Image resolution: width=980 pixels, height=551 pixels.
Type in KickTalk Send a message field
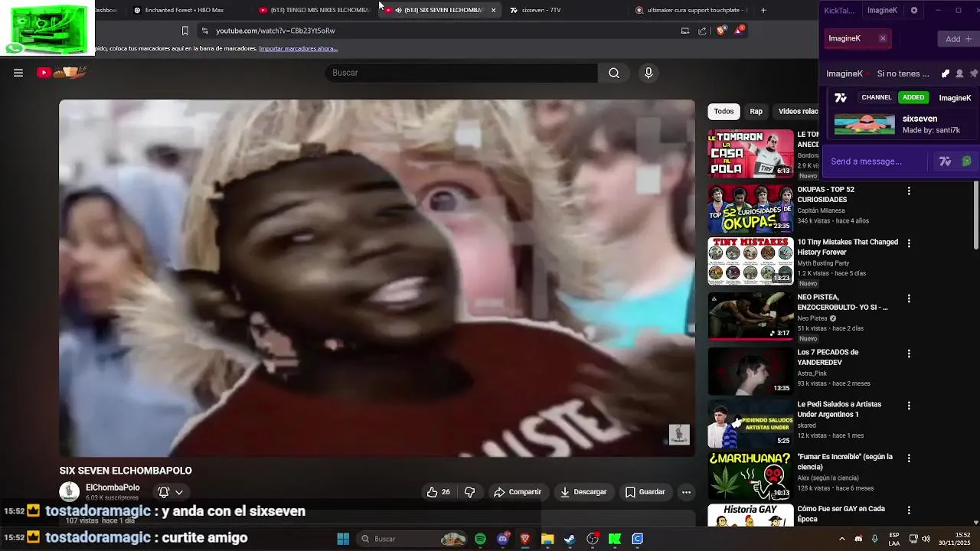(877, 161)
